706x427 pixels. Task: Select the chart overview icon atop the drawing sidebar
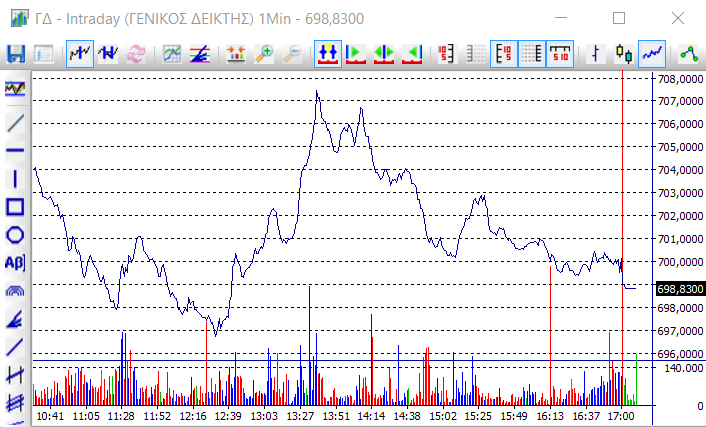pos(15,88)
